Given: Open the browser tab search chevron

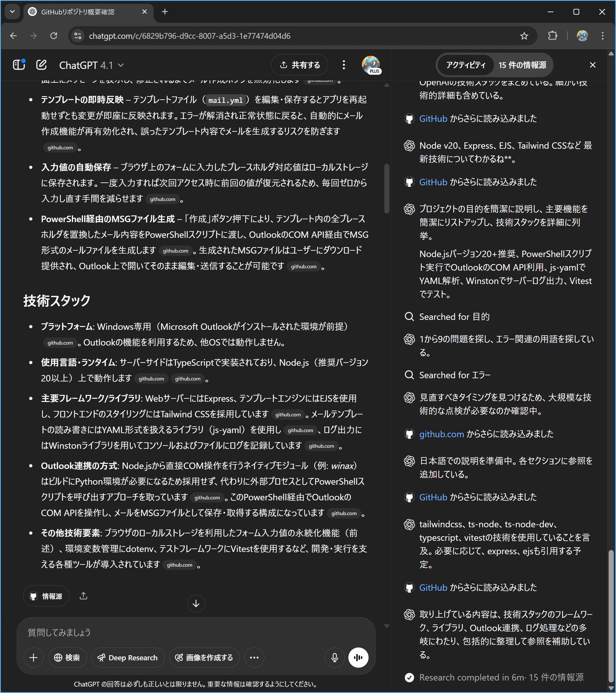Looking at the screenshot, I should [12, 12].
